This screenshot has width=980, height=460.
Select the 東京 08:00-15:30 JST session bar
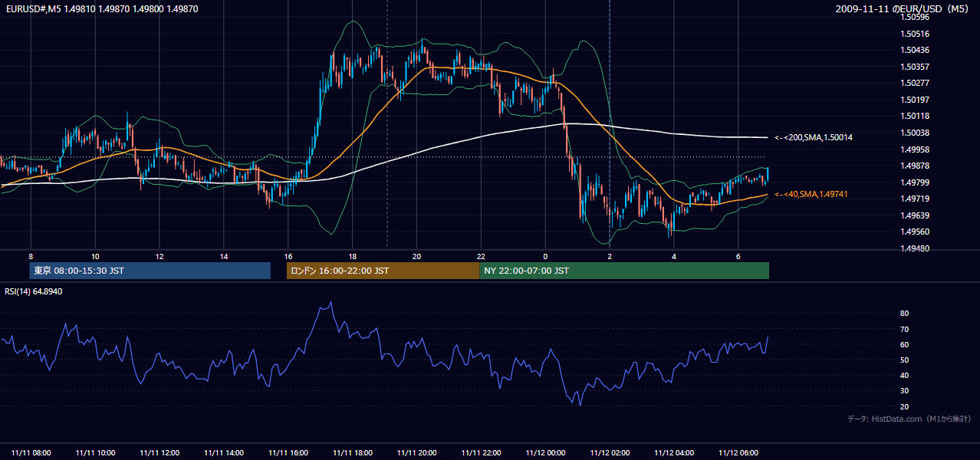[x=150, y=271]
